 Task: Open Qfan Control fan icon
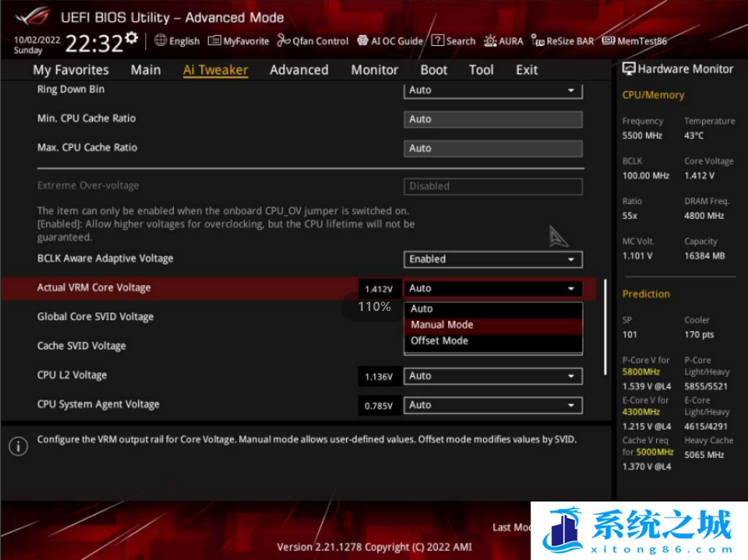tap(283, 41)
